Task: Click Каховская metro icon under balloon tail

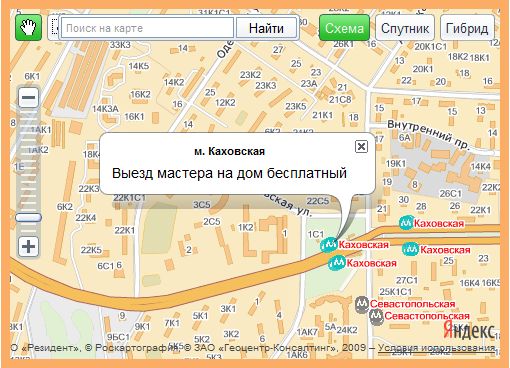Action: coord(329,245)
